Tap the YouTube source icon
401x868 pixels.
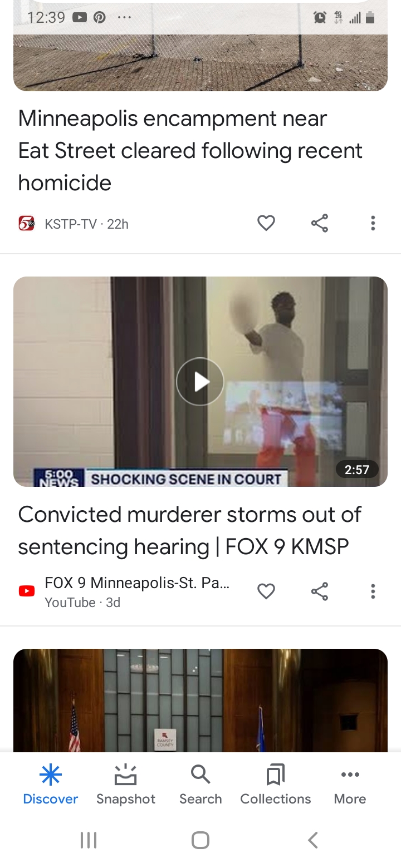coord(26,591)
